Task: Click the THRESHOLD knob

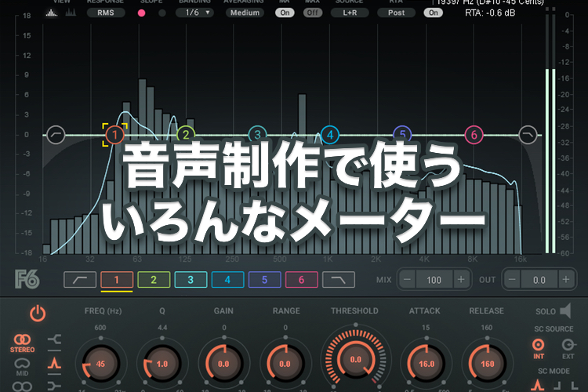Action: [x=355, y=359]
